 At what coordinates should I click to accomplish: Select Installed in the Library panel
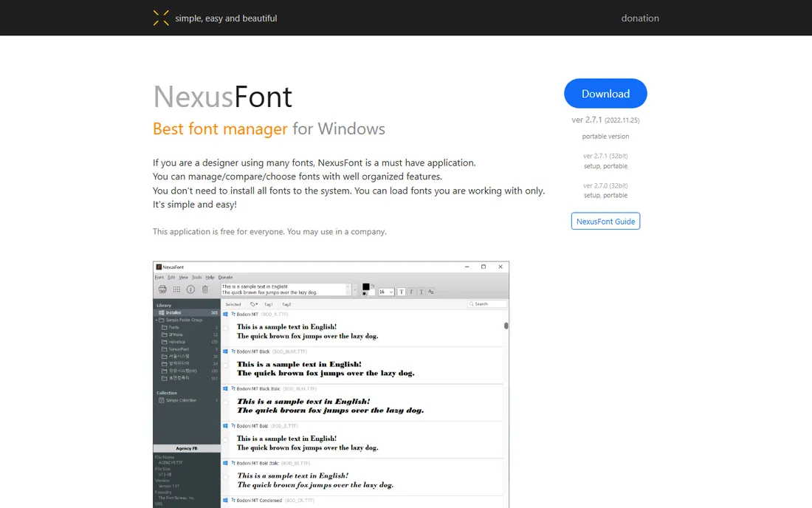(x=187, y=313)
